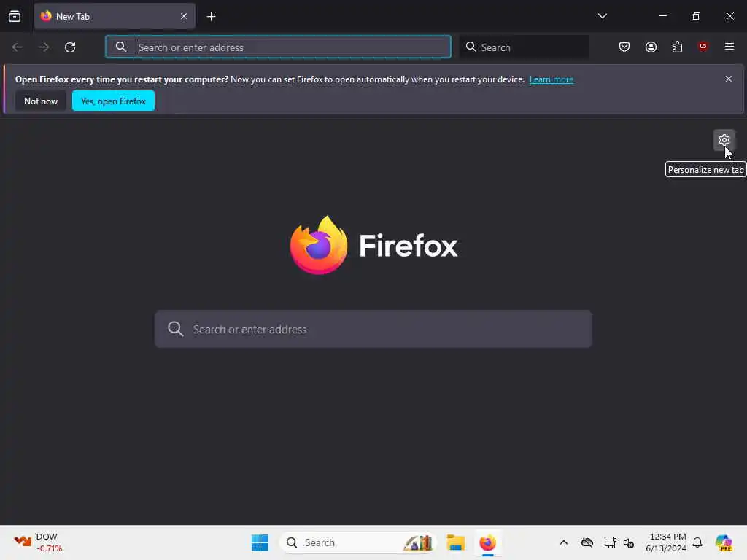This screenshot has width=747, height=560.
Task: Dismiss the startup notification bar
Action: click(729, 79)
